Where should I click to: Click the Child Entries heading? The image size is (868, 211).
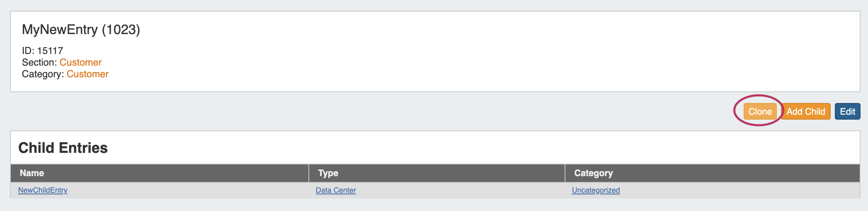click(63, 148)
